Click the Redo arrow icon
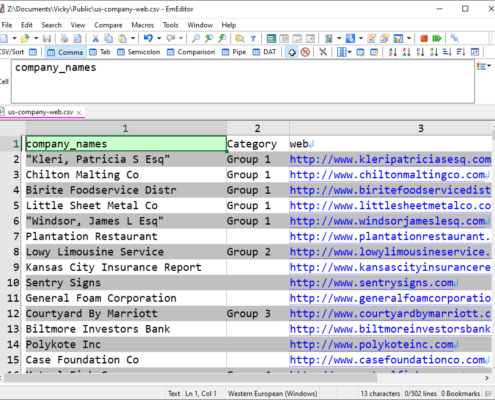The width and height of the screenshot is (495, 400). (171, 38)
